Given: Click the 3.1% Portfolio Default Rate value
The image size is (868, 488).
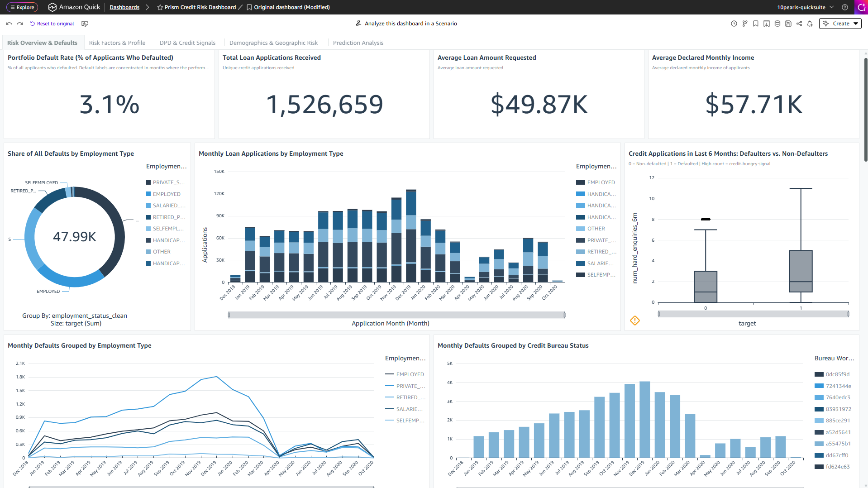Looking at the screenshot, I should click(x=110, y=104).
